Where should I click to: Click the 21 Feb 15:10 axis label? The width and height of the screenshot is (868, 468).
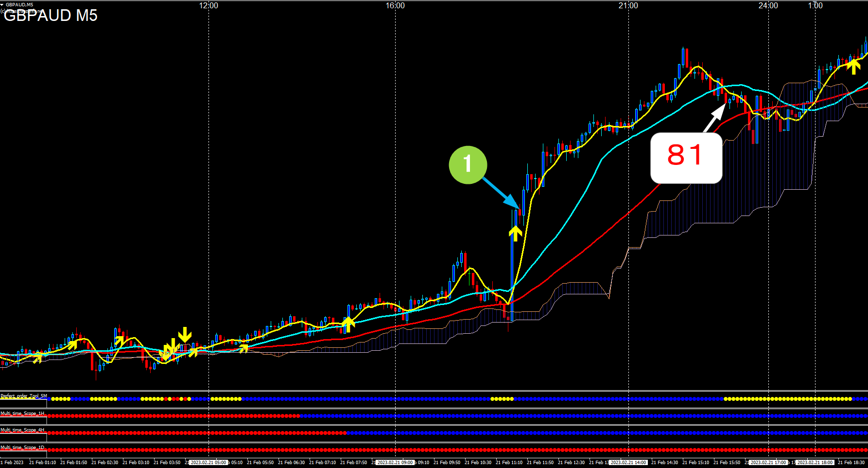click(695, 463)
